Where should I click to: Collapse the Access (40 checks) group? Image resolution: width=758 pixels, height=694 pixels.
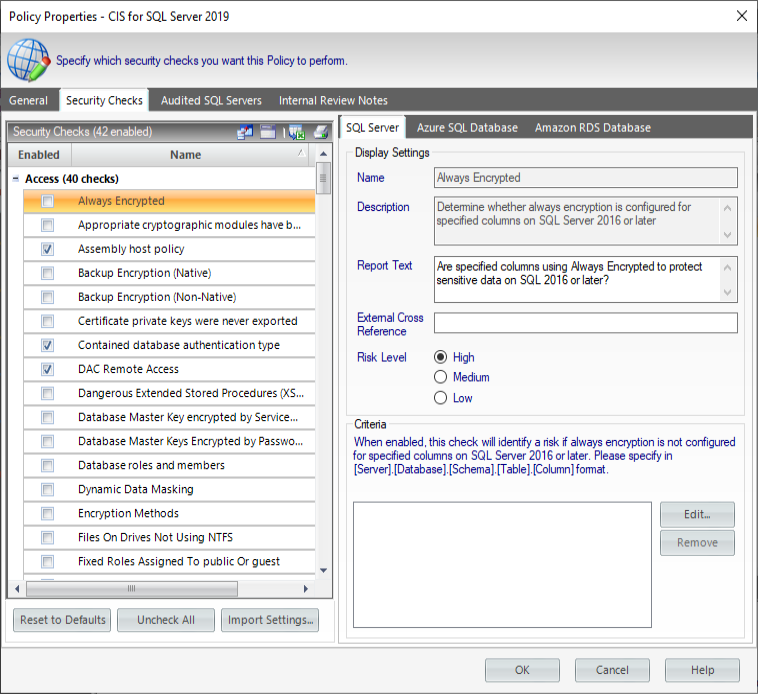pos(16,179)
